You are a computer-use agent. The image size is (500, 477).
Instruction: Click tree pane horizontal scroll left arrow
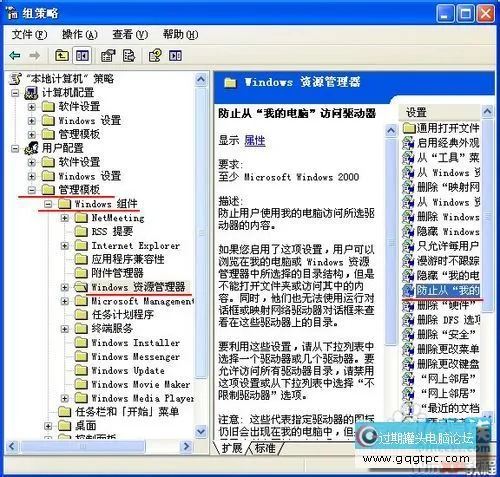tap(12, 446)
